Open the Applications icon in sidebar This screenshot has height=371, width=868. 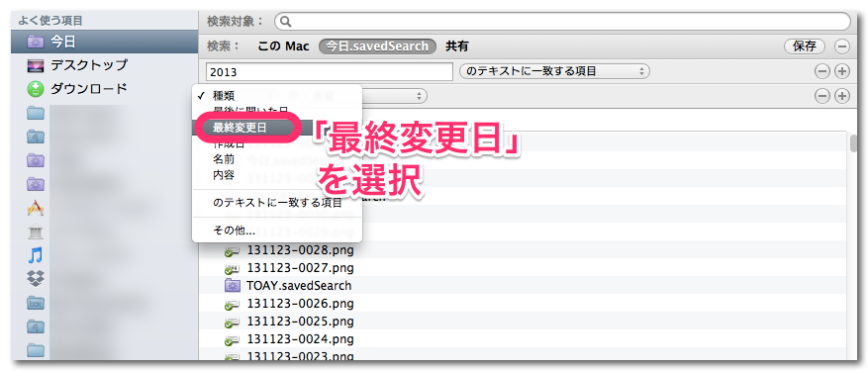36,208
